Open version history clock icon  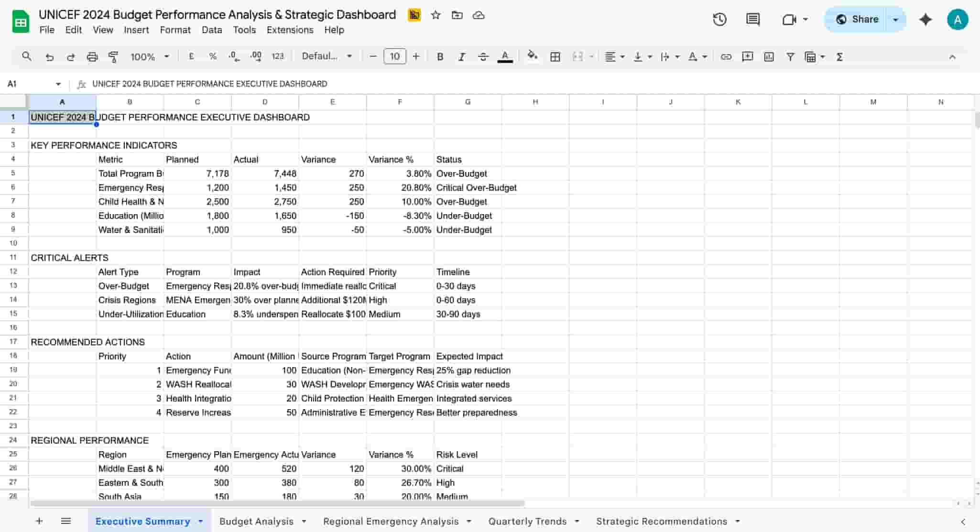[719, 20]
